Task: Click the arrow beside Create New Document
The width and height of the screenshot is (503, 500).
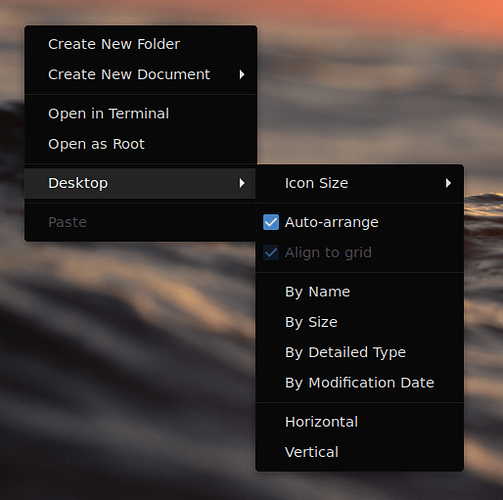Action: point(242,74)
